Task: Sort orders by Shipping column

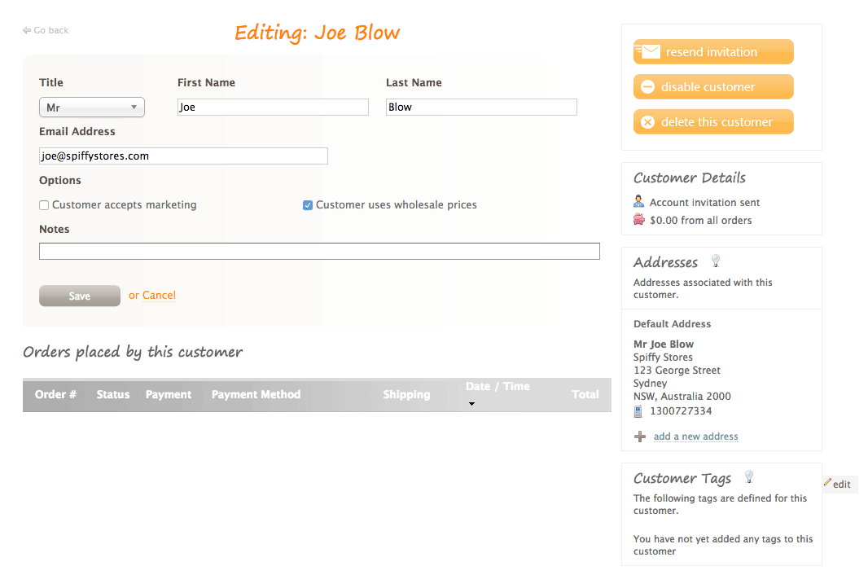Action: (x=406, y=395)
